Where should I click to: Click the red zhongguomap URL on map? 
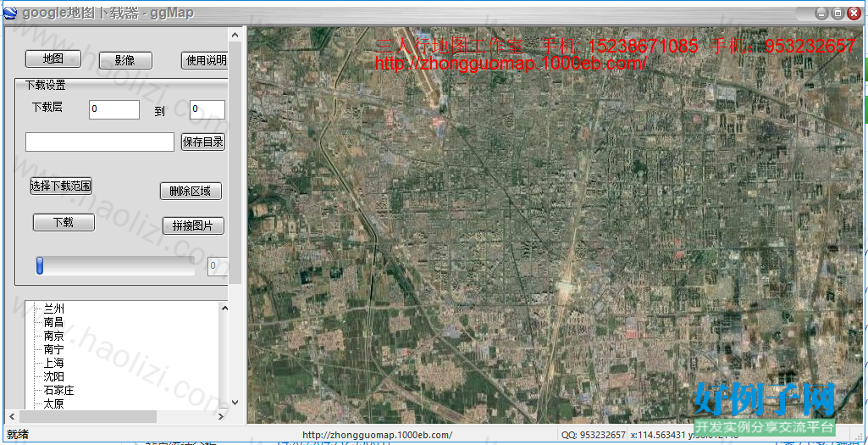pos(511,64)
